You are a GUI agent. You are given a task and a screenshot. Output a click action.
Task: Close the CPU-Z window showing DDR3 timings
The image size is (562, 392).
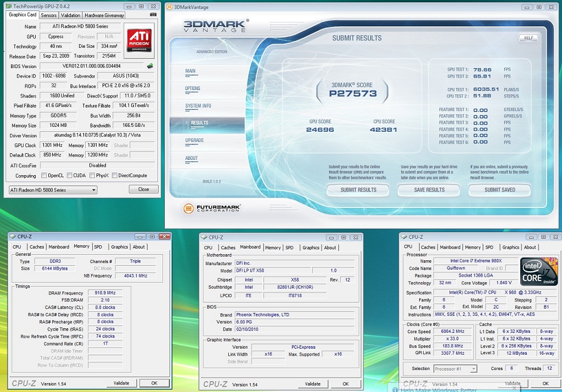pos(165,237)
